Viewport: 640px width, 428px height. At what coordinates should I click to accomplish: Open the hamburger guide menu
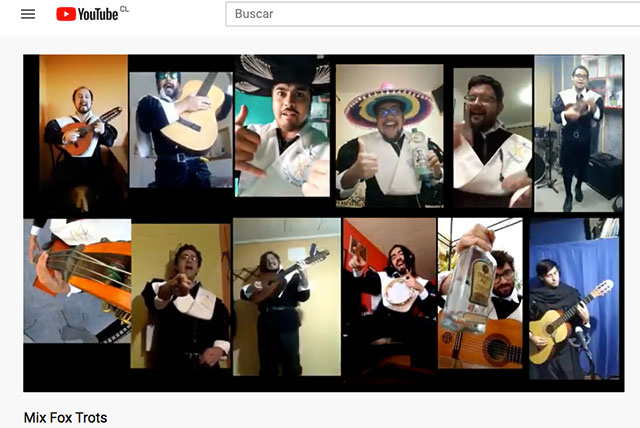tap(28, 14)
